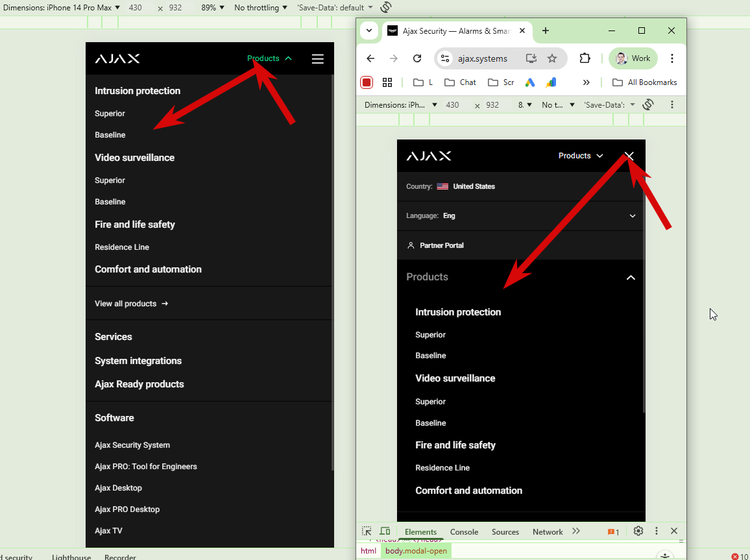The image size is (750, 560).
Task: Open Dimensions iPhone 14 Pro Max dropdown
Action: (x=61, y=8)
